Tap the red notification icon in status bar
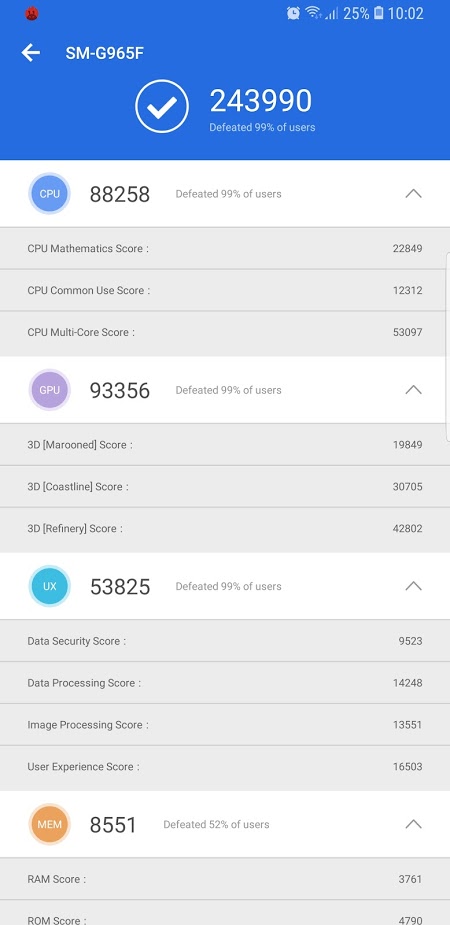The height and width of the screenshot is (925, 450). 32,13
